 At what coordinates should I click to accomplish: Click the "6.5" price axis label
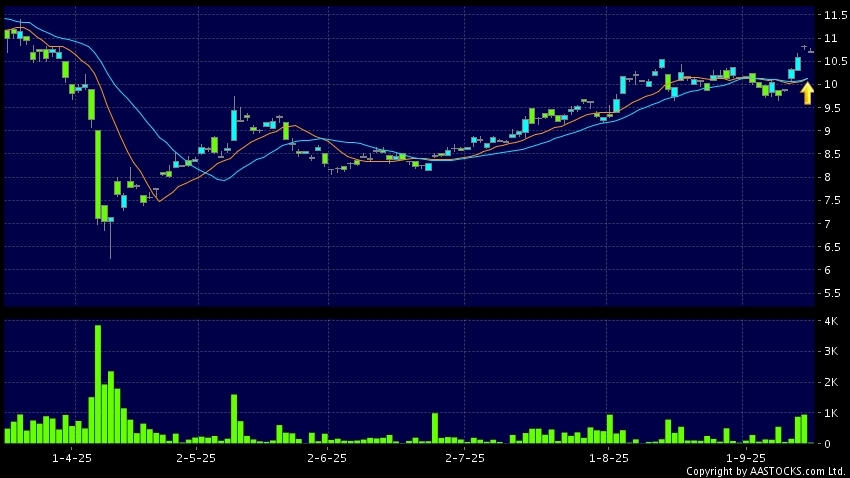tap(833, 247)
